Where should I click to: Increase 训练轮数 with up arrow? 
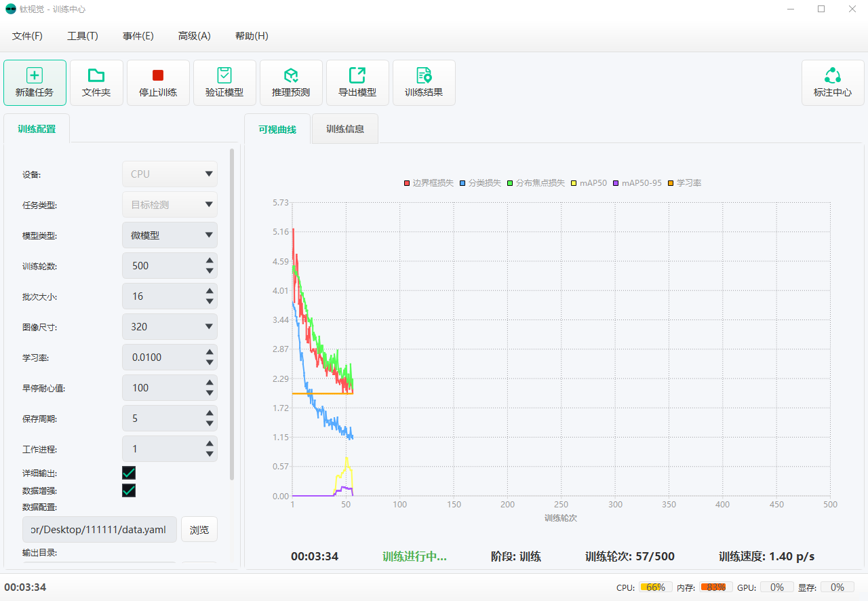coord(210,260)
